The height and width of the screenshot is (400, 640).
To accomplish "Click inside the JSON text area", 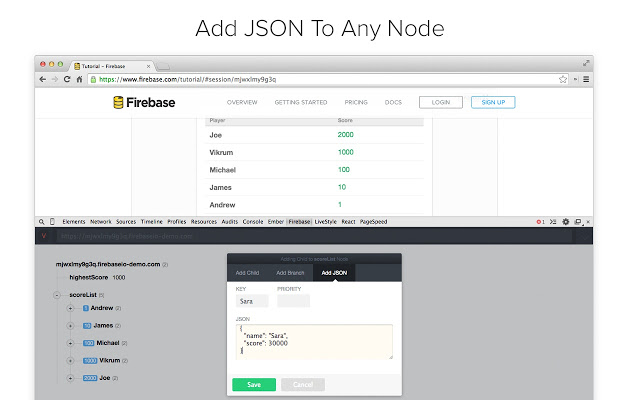I will click(314, 342).
